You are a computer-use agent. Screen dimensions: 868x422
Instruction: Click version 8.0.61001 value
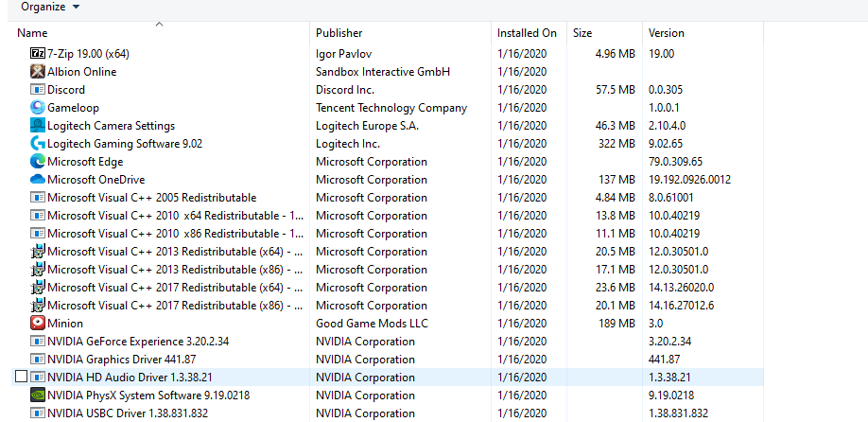coord(671,198)
